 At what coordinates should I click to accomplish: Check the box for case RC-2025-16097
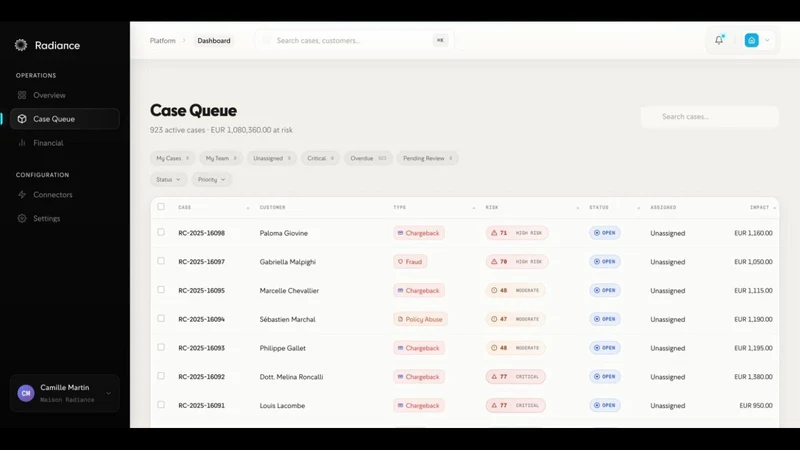click(161, 261)
